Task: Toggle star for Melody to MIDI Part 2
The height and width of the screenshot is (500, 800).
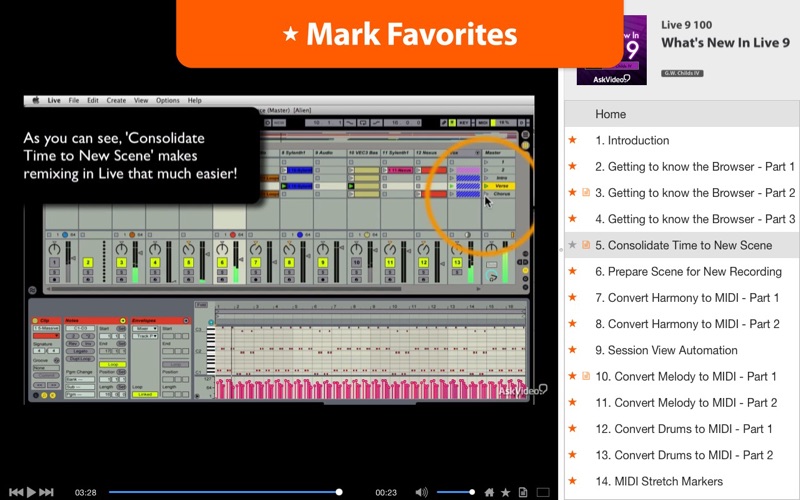Action: point(573,402)
